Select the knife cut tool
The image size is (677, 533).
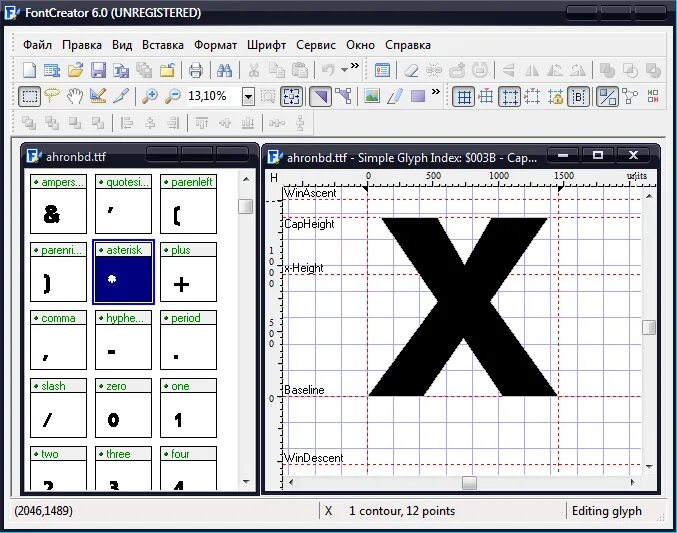[x=120, y=96]
